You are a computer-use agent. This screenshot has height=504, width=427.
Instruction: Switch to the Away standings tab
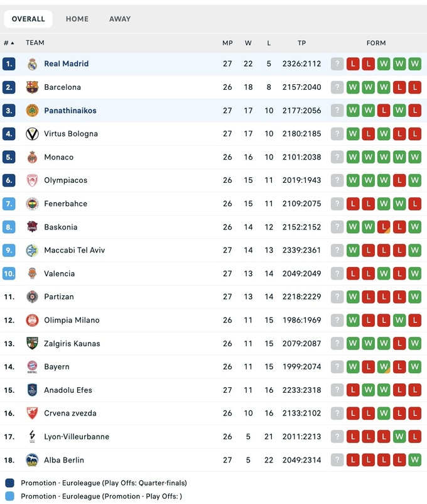[x=120, y=19]
